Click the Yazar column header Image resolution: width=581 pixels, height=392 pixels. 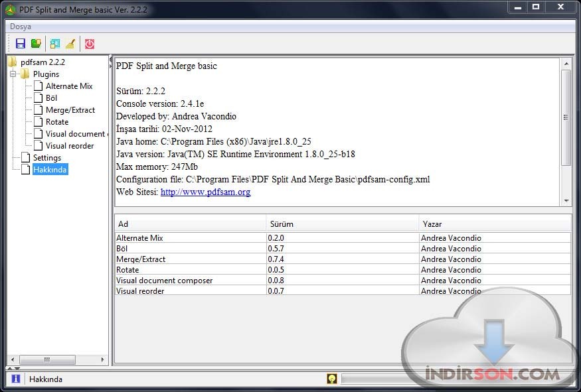point(495,224)
